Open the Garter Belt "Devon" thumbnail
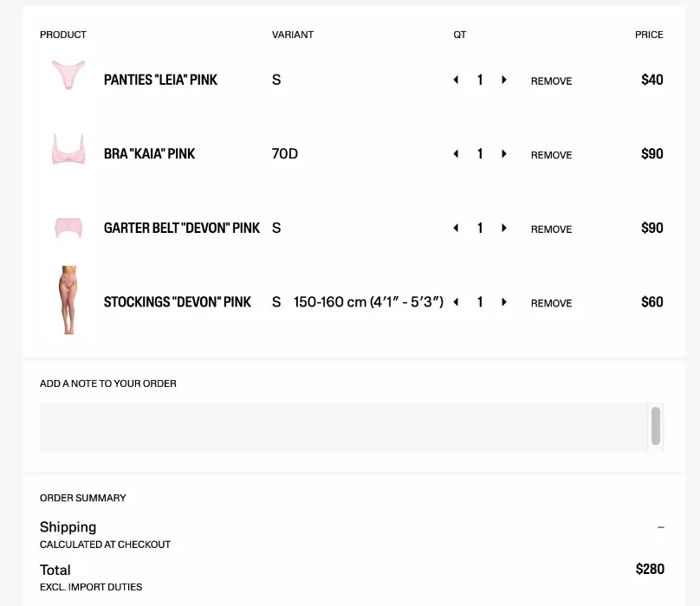This screenshot has height=606, width=700. [x=68, y=227]
